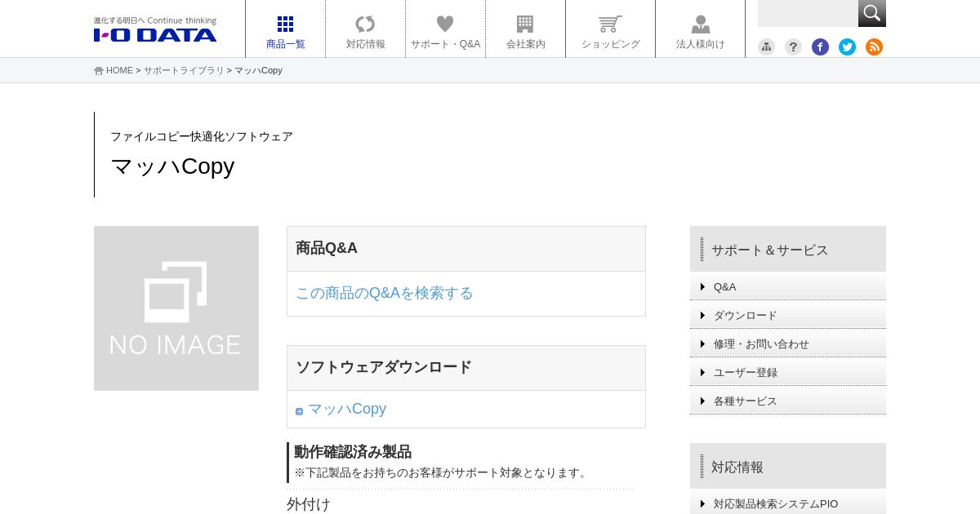Viewport: 980px width, 514px height.
Task: Click the arrow icon beside マッハCopy download
Action: click(x=299, y=411)
